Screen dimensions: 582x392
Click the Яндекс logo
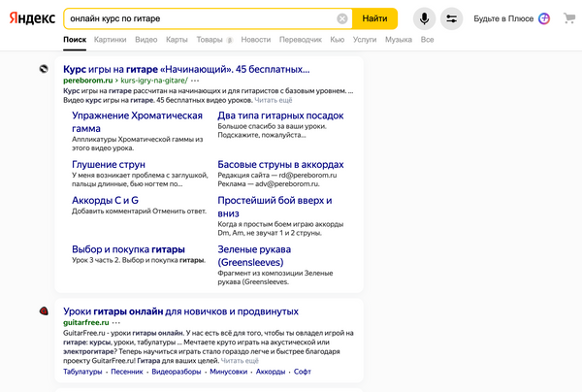tap(32, 18)
